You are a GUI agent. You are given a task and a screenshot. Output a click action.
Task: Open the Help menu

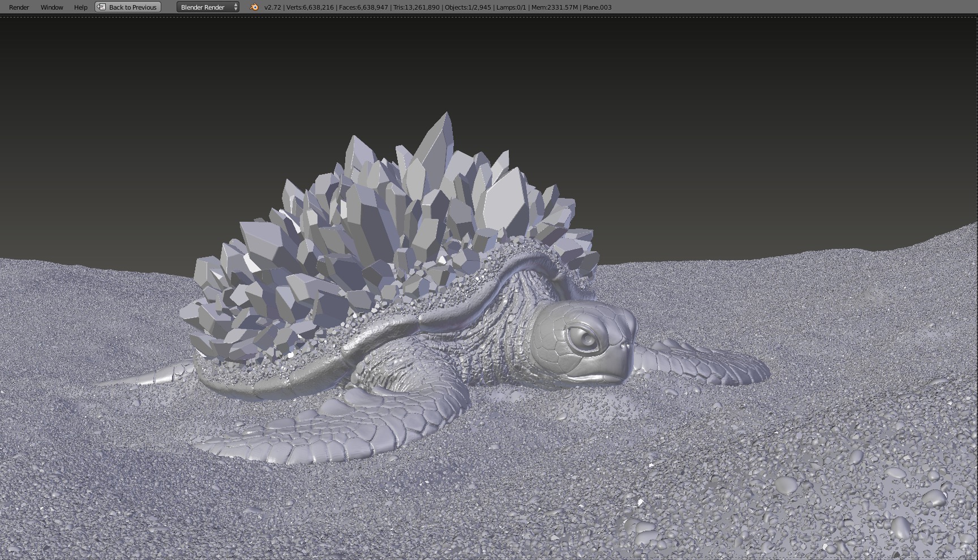[x=80, y=7]
